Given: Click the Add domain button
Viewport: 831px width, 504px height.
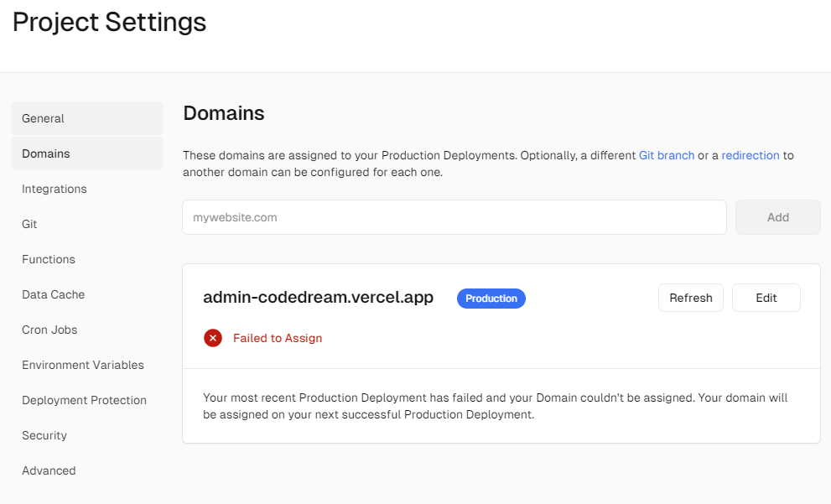Looking at the screenshot, I should [x=777, y=217].
